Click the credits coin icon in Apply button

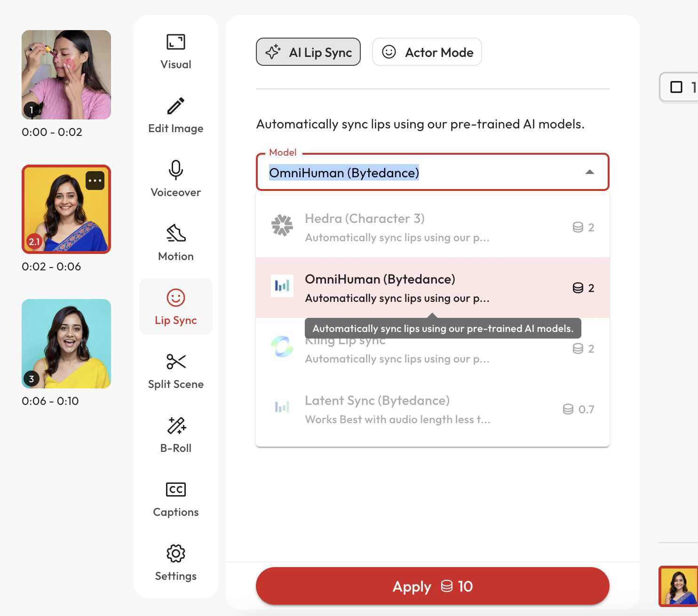click(447, 586)
